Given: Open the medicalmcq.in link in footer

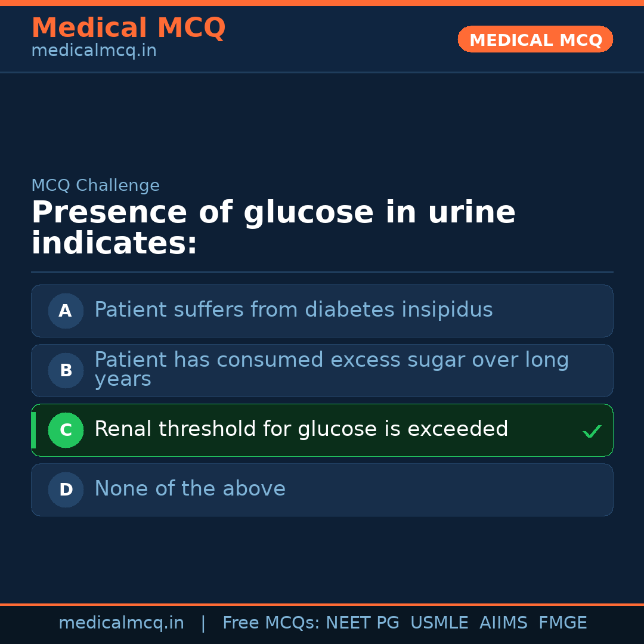Looking at the screenshot, I should pyautogui.click(x=121, y=623).
